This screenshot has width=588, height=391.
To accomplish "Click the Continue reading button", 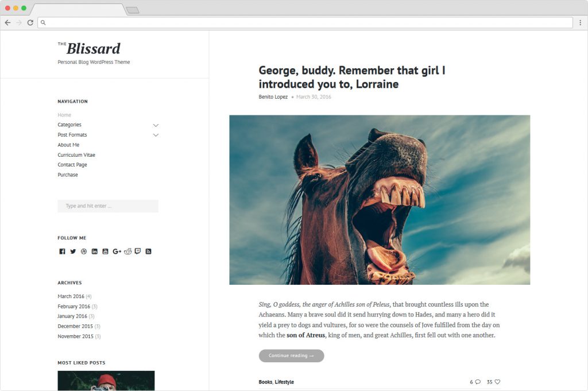I will [291, 356].
